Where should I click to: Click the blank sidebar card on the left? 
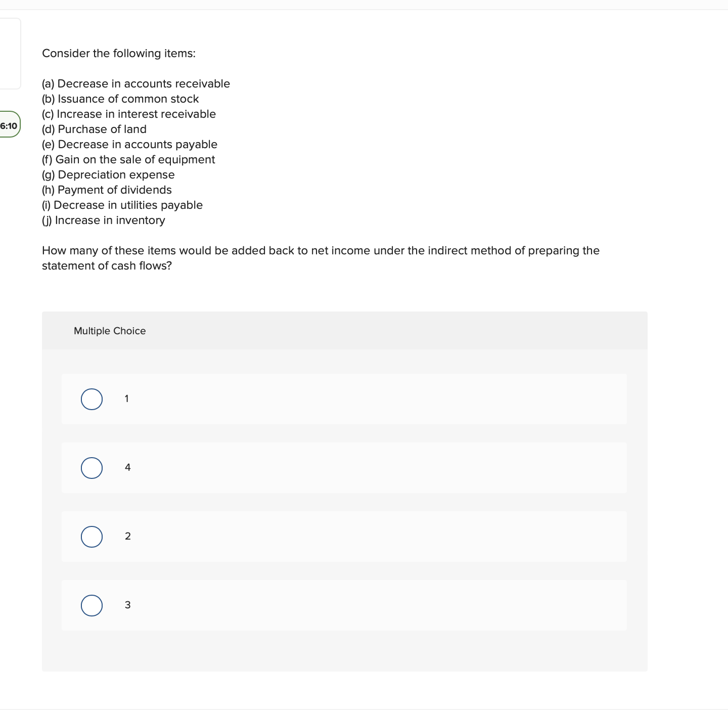point(10,53)
